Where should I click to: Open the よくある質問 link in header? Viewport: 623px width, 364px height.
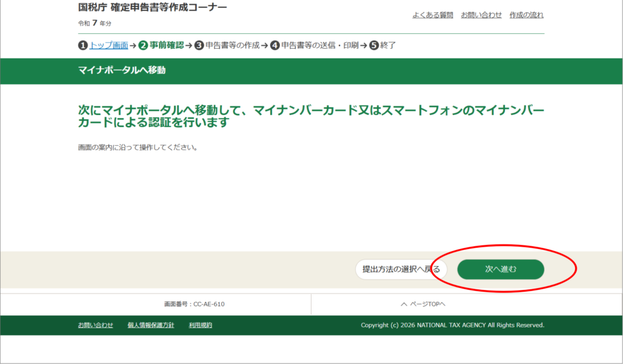pyautogui.click(x=432, y=15)
